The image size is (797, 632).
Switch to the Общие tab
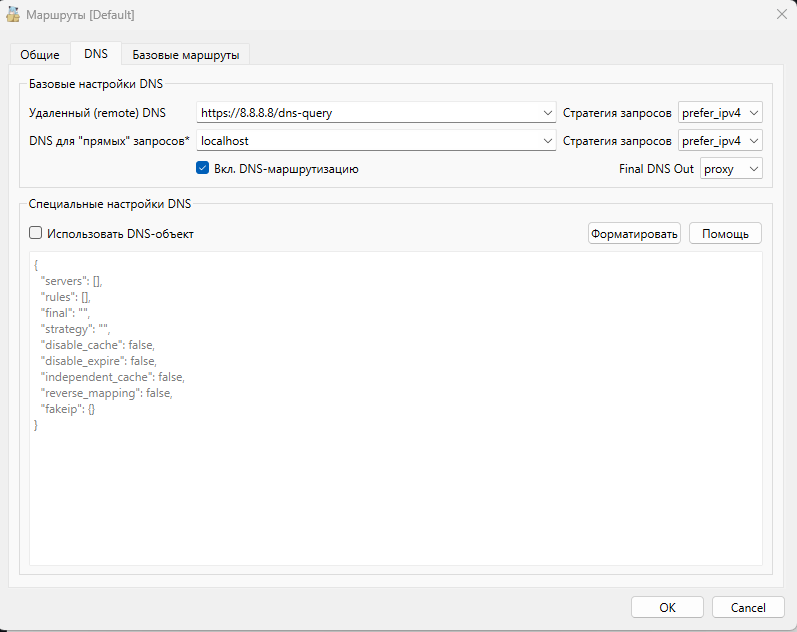click(x=40, y=54)
